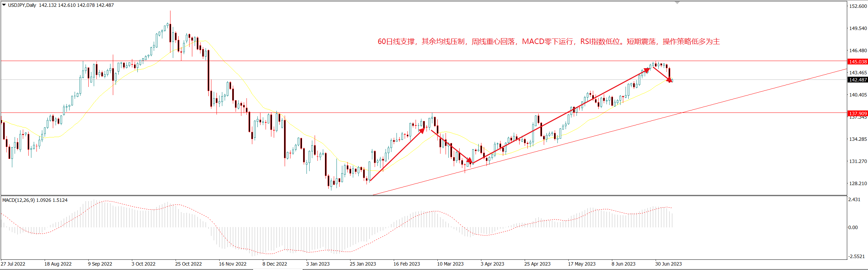Click the 146.480 price axis label
Screen dimensions: 868x270
858,50
